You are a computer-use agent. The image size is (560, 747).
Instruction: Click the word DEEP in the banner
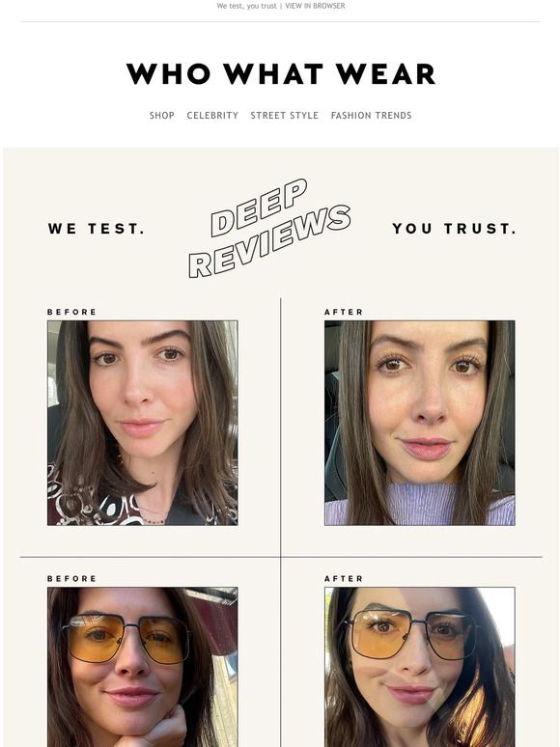pyautogui.click(x=259, y=207)
